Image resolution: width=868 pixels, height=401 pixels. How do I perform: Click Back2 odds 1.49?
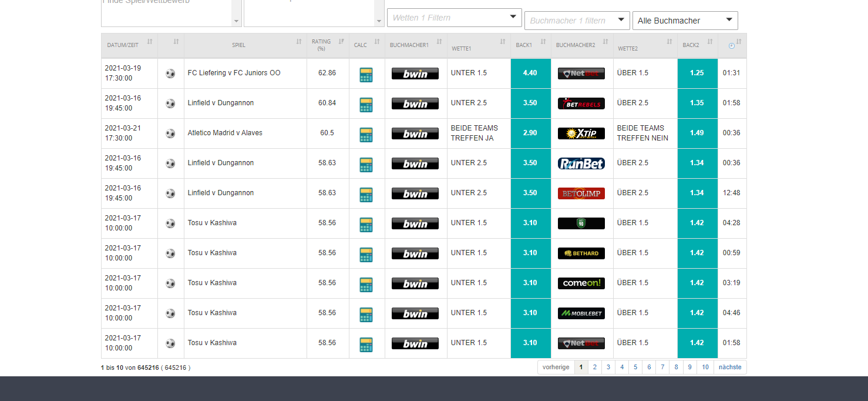click(698, 133)
